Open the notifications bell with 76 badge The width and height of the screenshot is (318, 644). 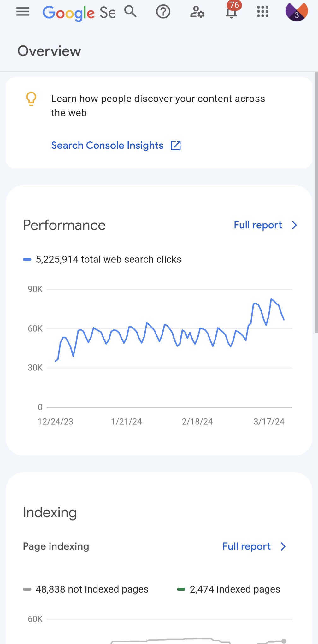(x=231, y=12)
